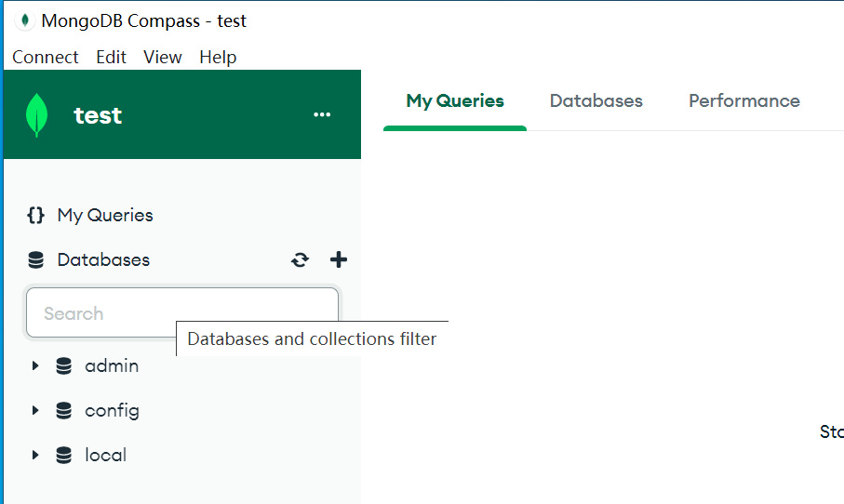Expand the admin database tree
Viewport: 844px width, 504px height.
coord(35,365)
